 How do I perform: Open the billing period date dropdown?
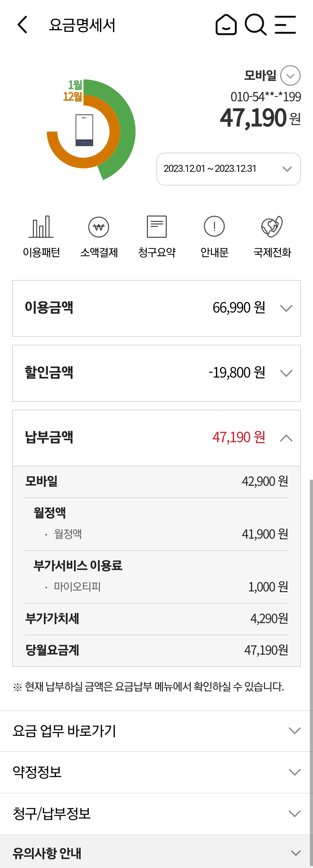[x=229, y=169]
